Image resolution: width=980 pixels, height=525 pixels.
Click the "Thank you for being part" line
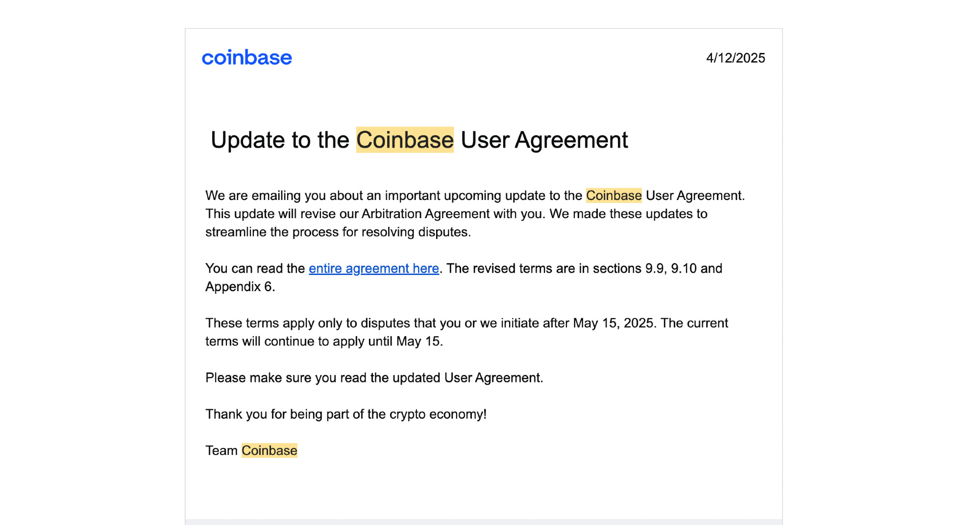[346, 414]
